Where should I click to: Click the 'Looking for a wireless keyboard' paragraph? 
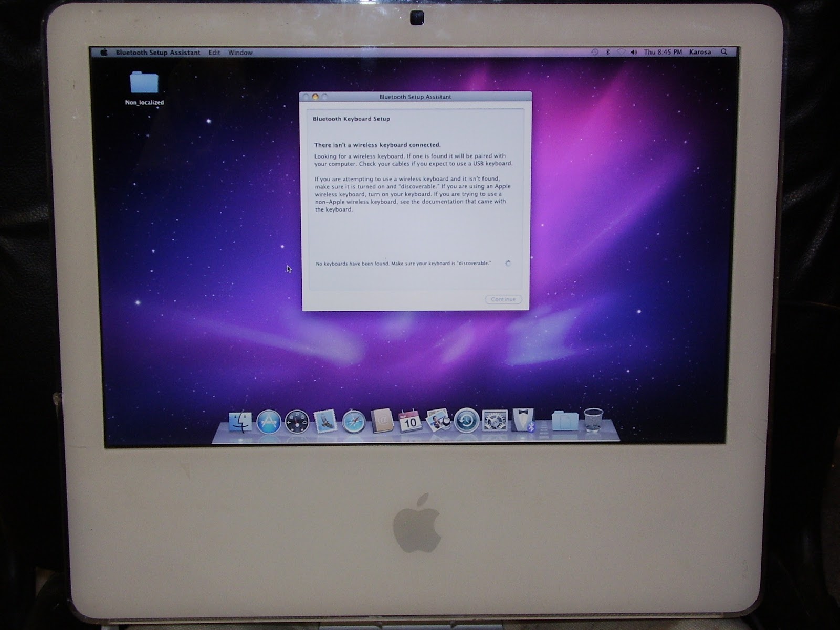tap(413, 160)
